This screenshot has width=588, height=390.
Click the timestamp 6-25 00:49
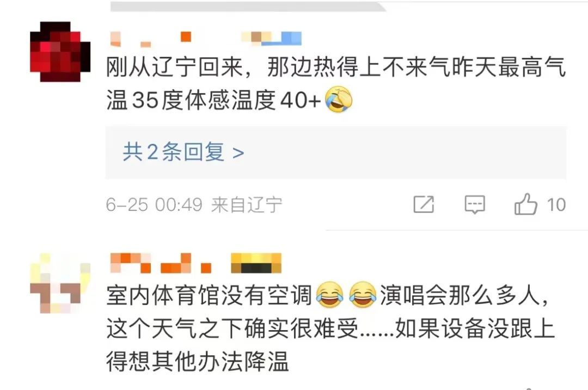click(154, 205)
